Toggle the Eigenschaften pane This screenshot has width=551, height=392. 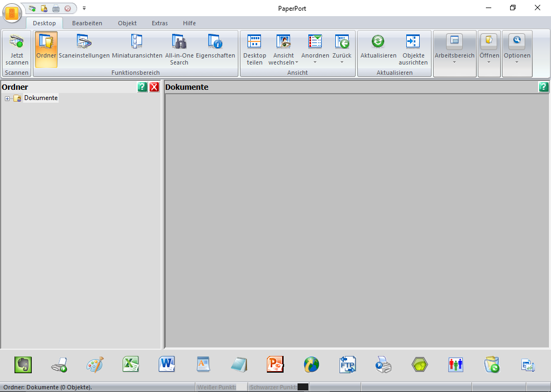coord(215,47)
